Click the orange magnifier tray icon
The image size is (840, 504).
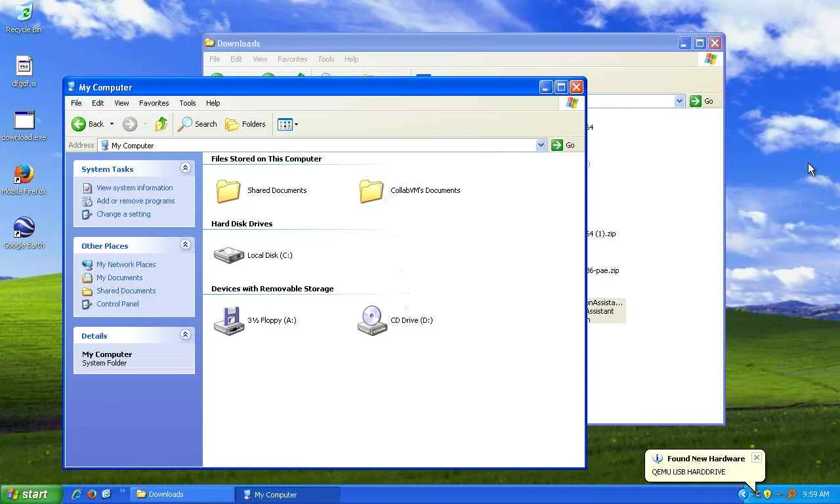[x=791, y=494]
